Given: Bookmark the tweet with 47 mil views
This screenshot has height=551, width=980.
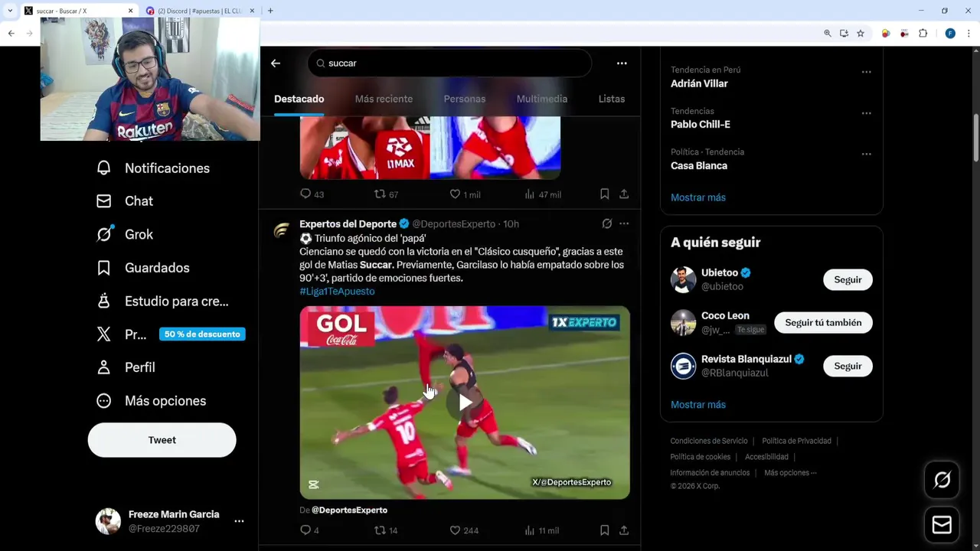Looking at the screenshot, I should pyautogui.click(x=604, y=194).
